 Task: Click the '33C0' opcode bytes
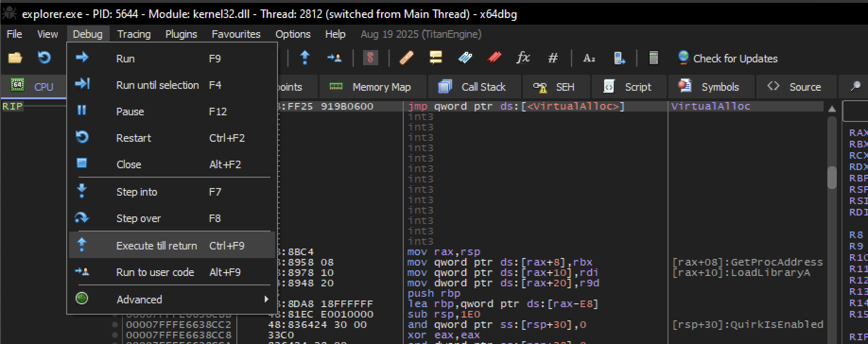(x=281, y=335)
